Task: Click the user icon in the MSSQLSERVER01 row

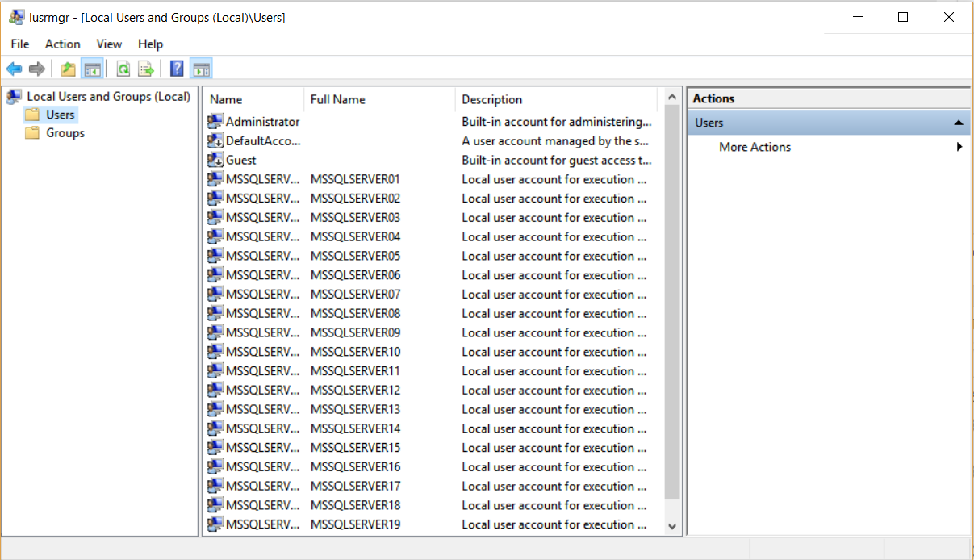Action: (x=215, y=179)
